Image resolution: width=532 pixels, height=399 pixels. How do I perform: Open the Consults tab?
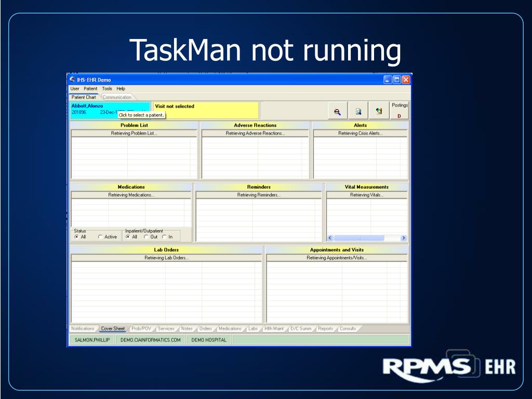(348, 328)
